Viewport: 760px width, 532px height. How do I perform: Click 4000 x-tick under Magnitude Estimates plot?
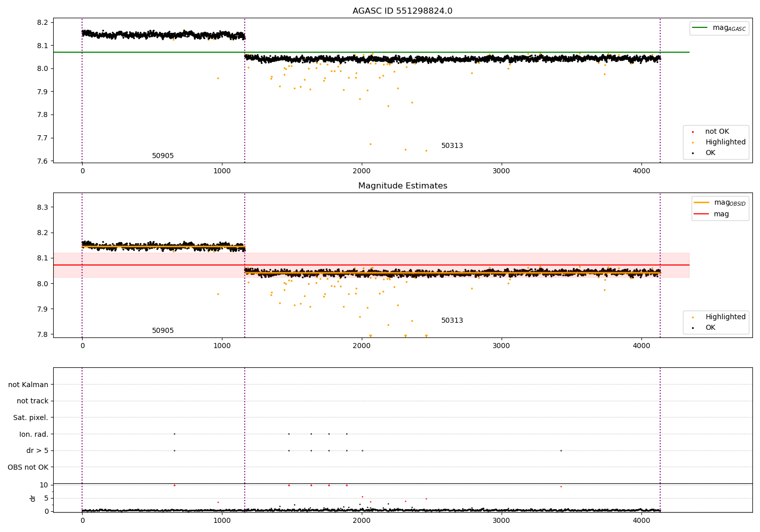(641, 346)
